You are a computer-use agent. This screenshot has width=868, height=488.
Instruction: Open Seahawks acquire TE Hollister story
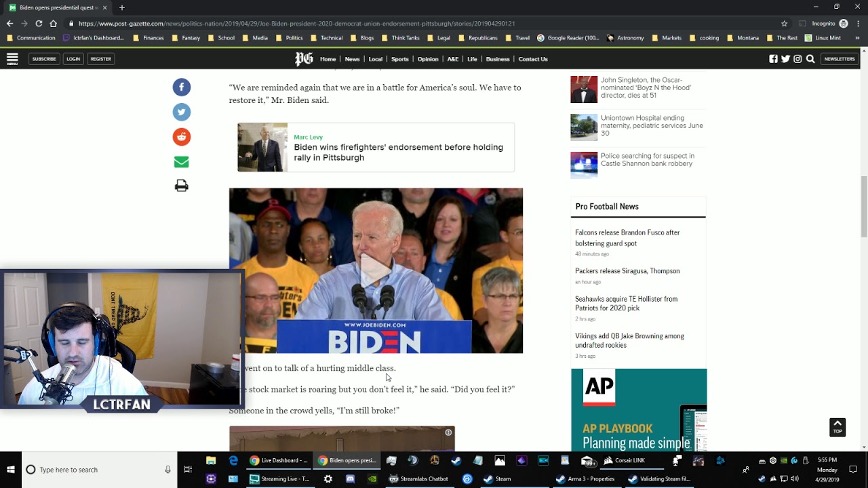point(626,304)
